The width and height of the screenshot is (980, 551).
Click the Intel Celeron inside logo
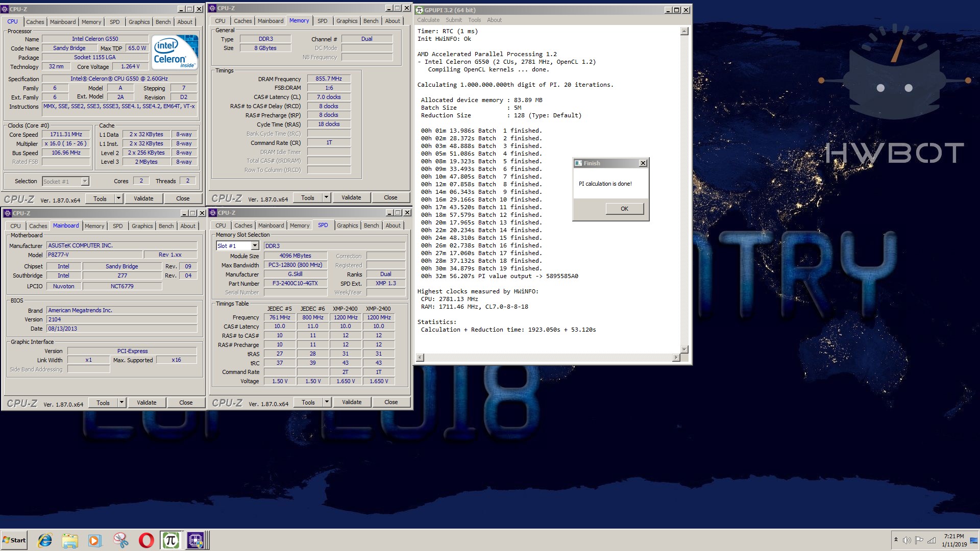click(x=175, y=52)
